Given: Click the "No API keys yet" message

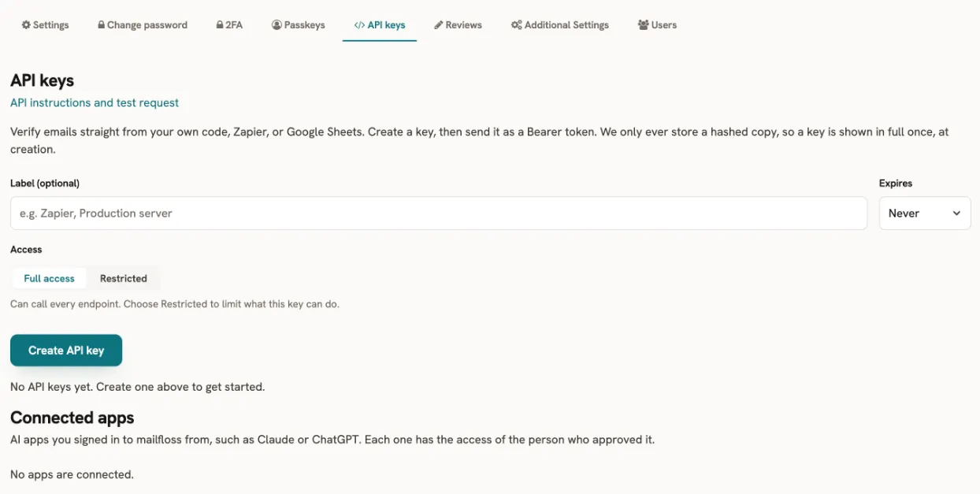Looking at the screenshot, I should pos(138,387).
